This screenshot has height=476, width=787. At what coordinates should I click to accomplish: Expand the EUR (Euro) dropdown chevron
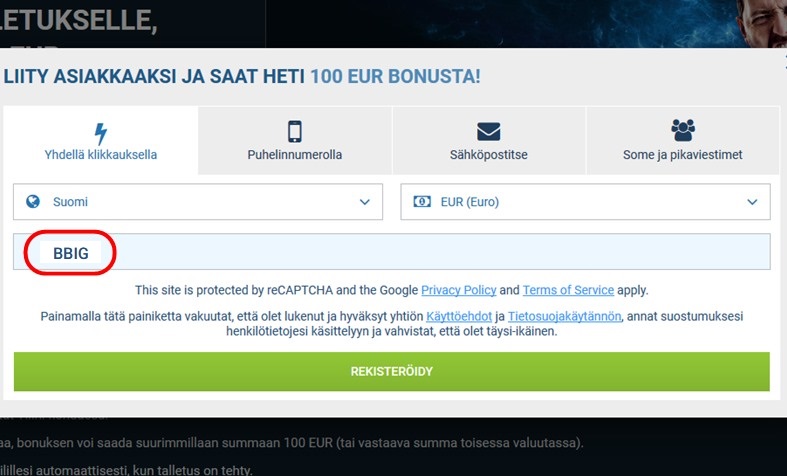click(x=752, y=202)
